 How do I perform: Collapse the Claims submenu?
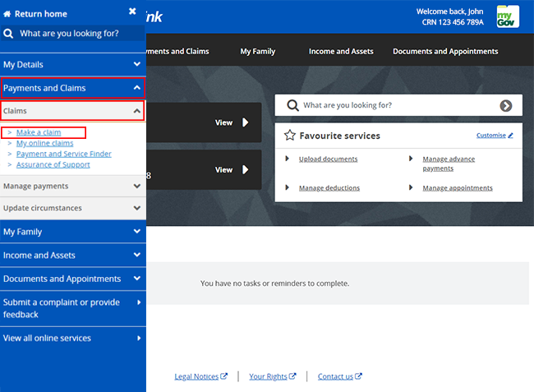click(x=72, y=111)
